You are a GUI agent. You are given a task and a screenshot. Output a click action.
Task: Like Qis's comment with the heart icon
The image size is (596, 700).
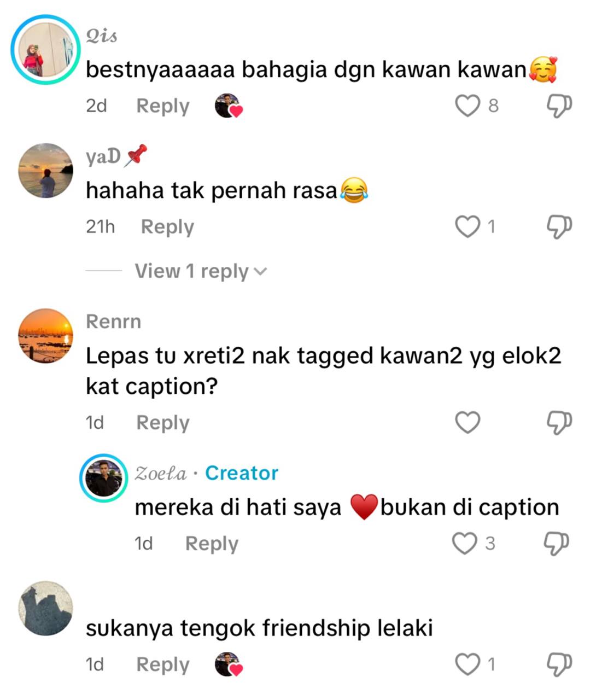click(468, 106)
